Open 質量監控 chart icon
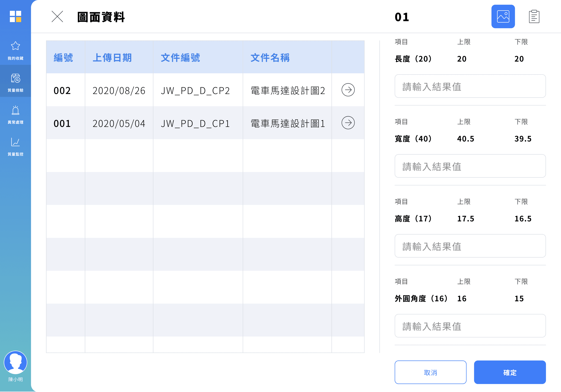The height and width of the screenshot is (392, 561). pyautogui.click(x=15, y=142)
